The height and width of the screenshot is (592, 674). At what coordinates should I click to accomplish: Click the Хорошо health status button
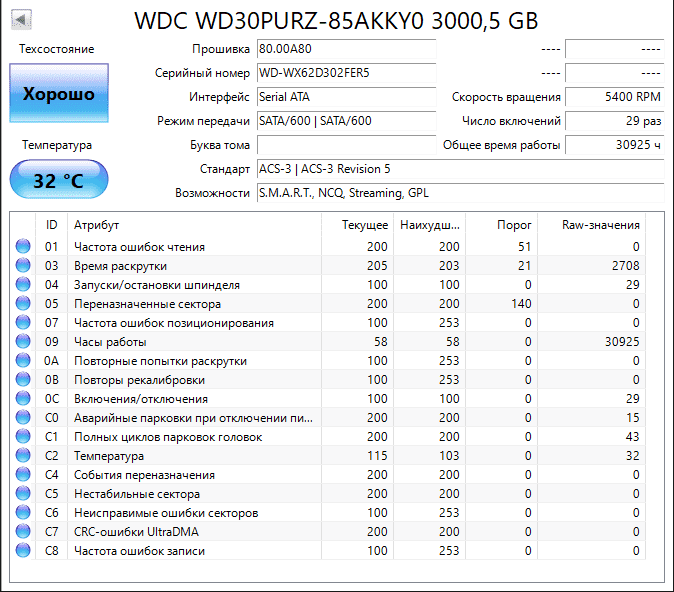pos(59,93)
